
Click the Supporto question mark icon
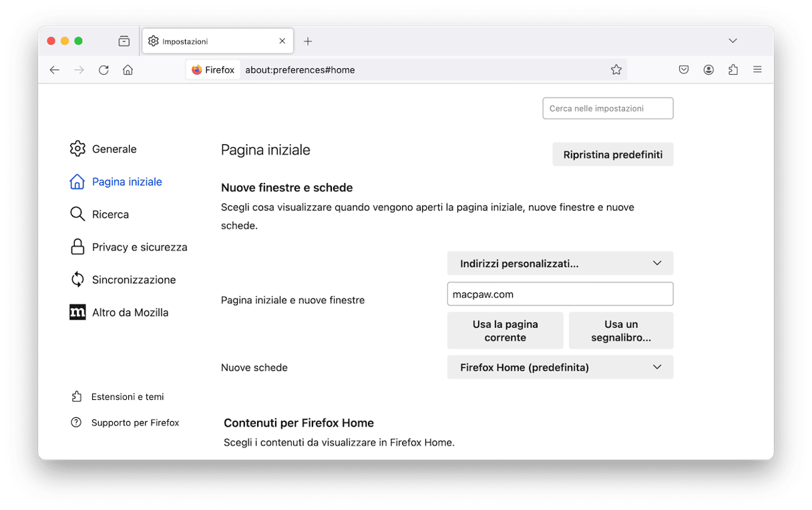(76, 423)
